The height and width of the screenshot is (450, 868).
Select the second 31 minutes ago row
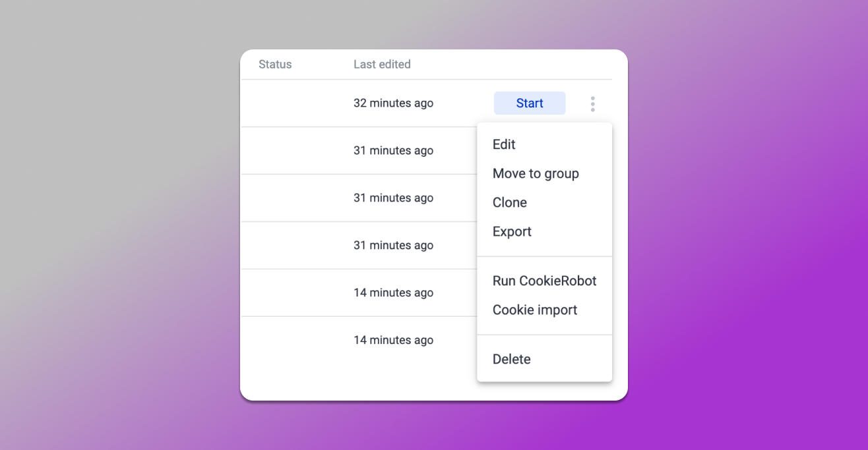363,198
